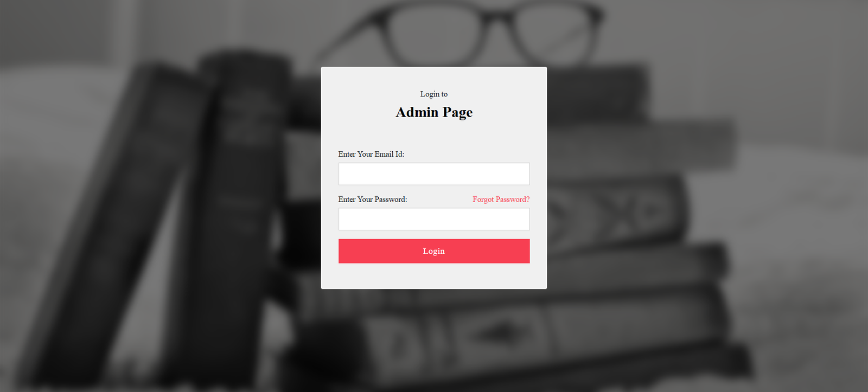Image resolution: width=868 pixels, height=392 pixels.
Task: Click the "Enter Your Email Id:" label
Action: click(371, 155)
